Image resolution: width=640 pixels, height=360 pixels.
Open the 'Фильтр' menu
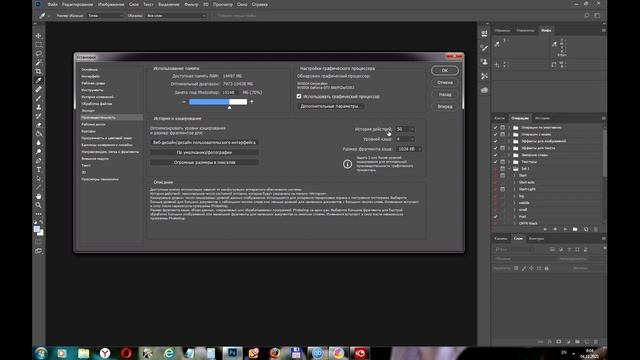[x=191, y=4]
